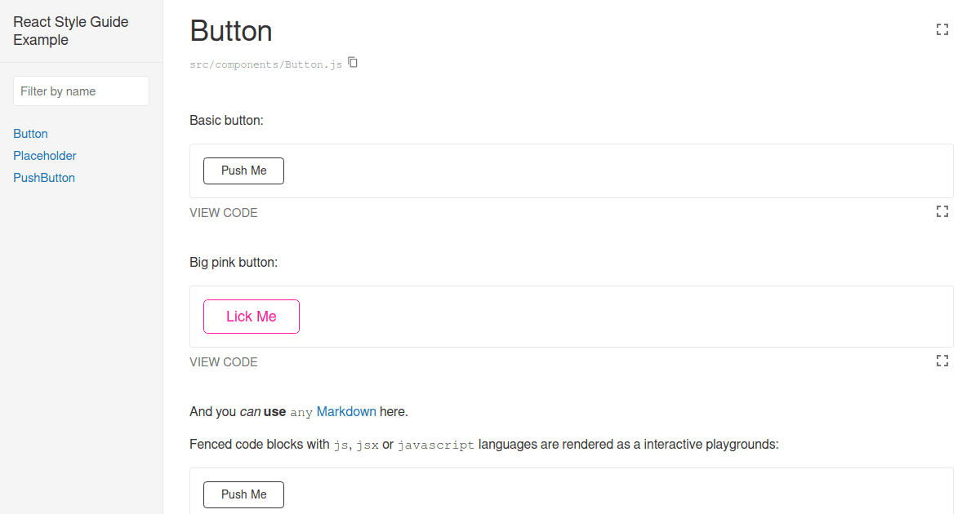Image resolution: width=980 pixels, height=514 pixels.
Task: Expand VIEW CODE under the Big pink button
Action: (x=223, y=361)
